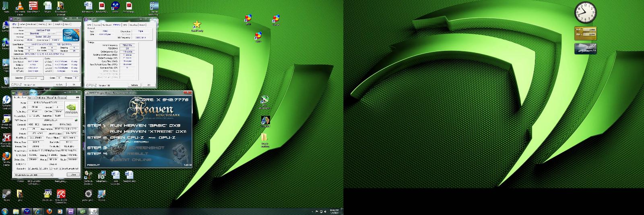Click the analog clock gadget
The width and height of the screenshot is (644, 215).
point(585,13)
